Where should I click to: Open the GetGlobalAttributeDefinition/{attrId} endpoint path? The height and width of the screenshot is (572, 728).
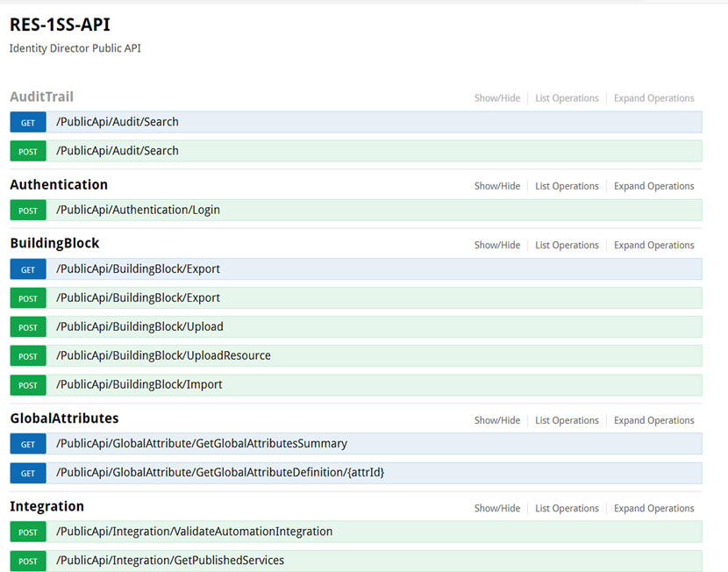tap(220, 473)
